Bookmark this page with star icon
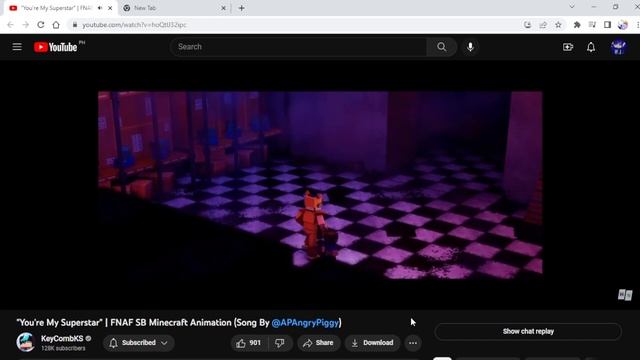This screenshot has height=360, width=640. pos(558,25)
